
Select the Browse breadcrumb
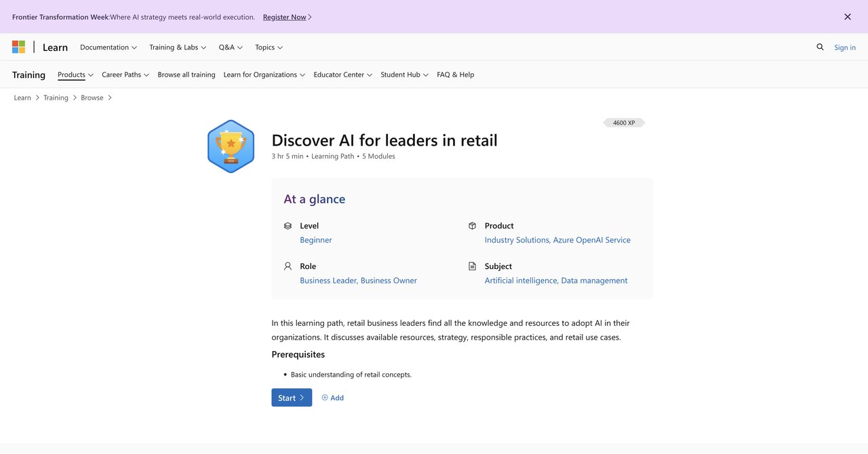92,98
